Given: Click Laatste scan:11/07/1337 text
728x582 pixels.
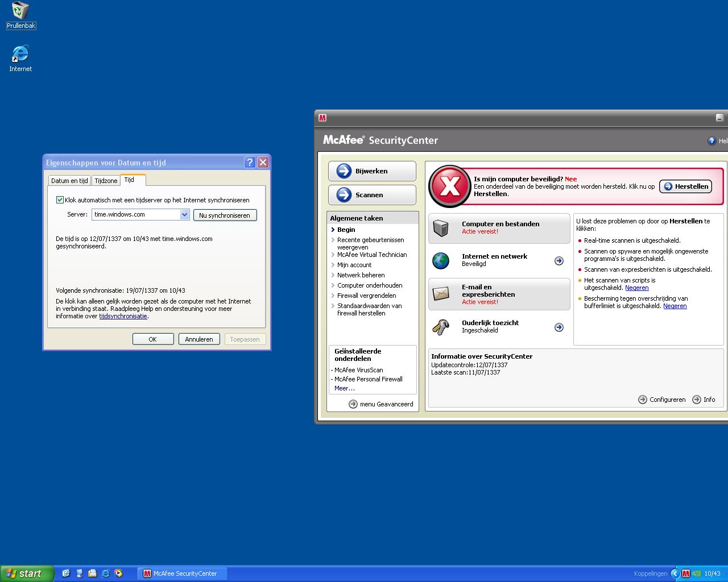Looking at the screenshot, I should 466,372.
